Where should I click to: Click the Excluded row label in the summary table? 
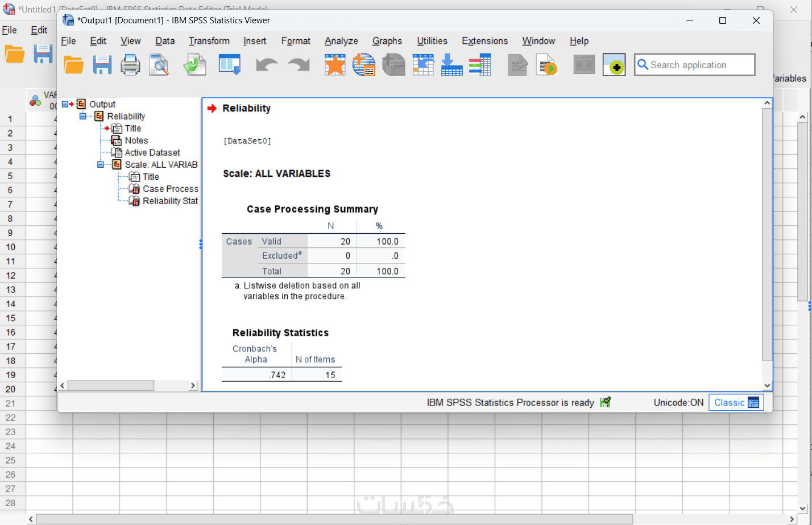coord(281,256)
